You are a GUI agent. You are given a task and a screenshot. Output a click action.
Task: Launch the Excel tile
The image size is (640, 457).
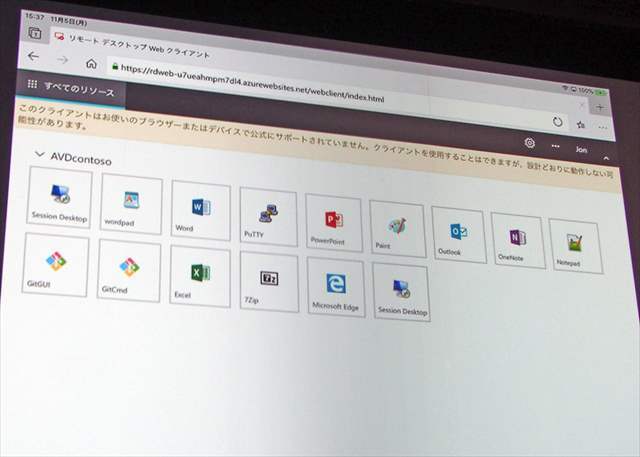(200, 276)
